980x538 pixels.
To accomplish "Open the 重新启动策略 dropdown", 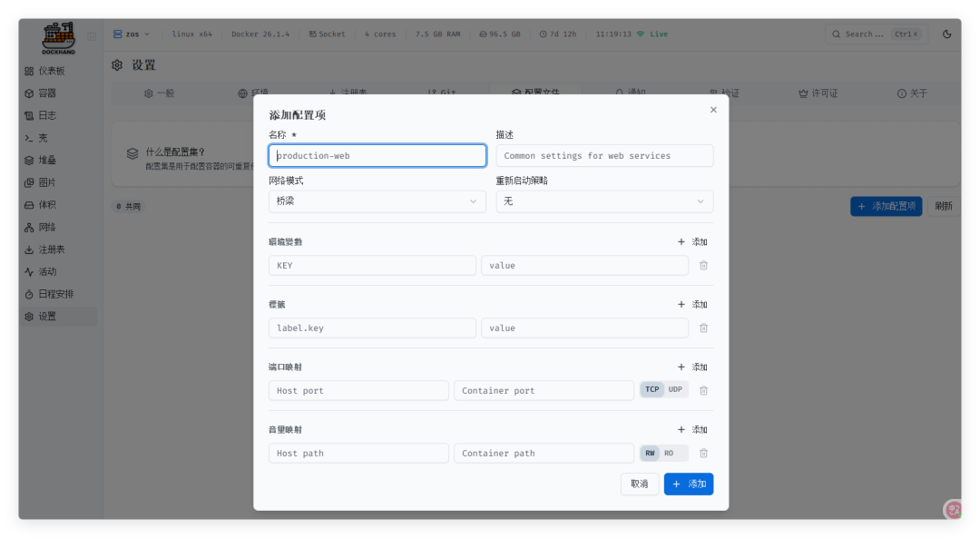I will pos(604,201).
